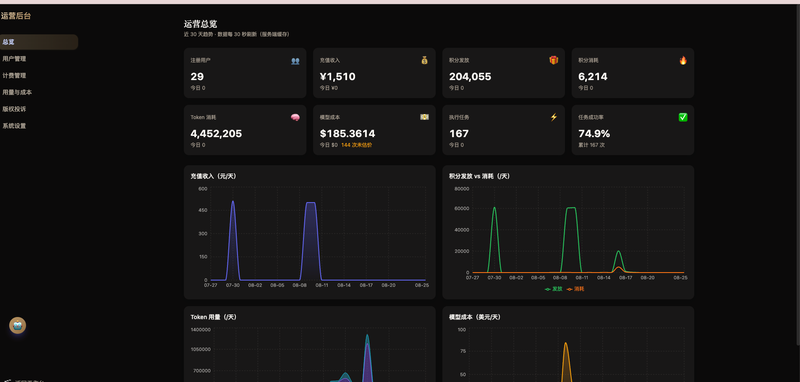Click the 07-30 peak on 充值收入 chart
This screenshot has width=800, height=382.
tap(233, 201)
